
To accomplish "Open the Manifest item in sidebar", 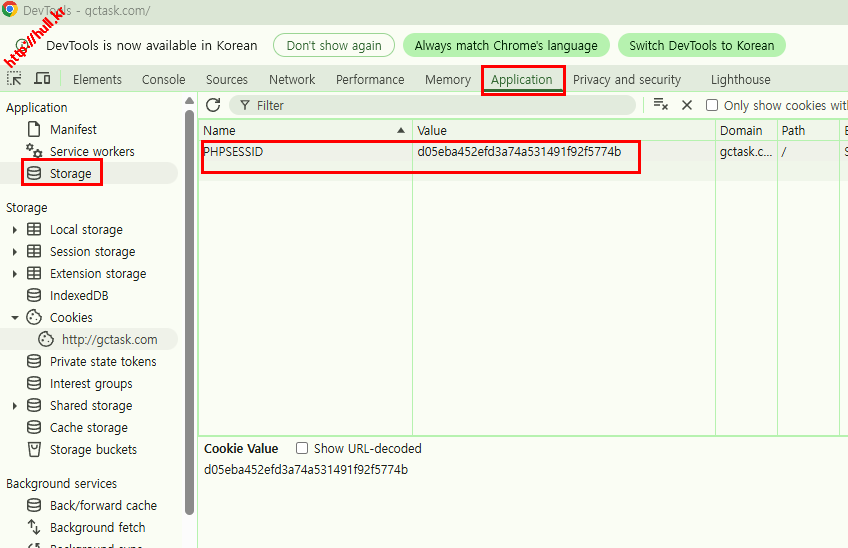I will (73, 129).
